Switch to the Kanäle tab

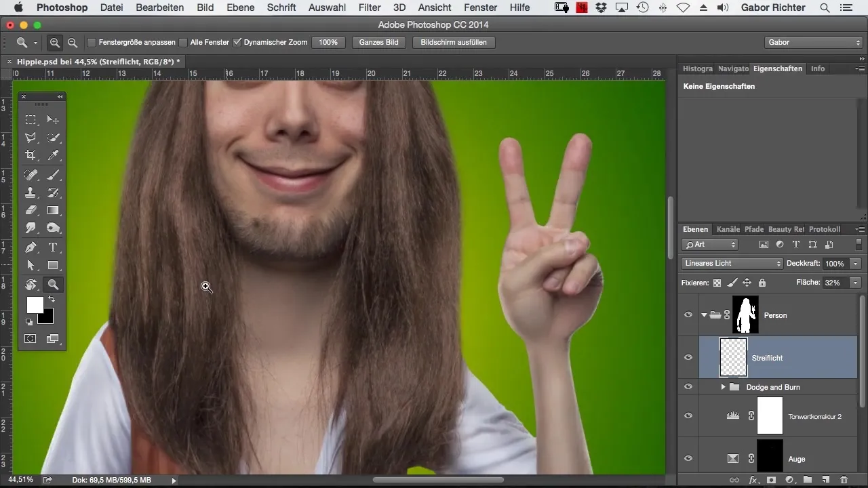pos(728,229)
